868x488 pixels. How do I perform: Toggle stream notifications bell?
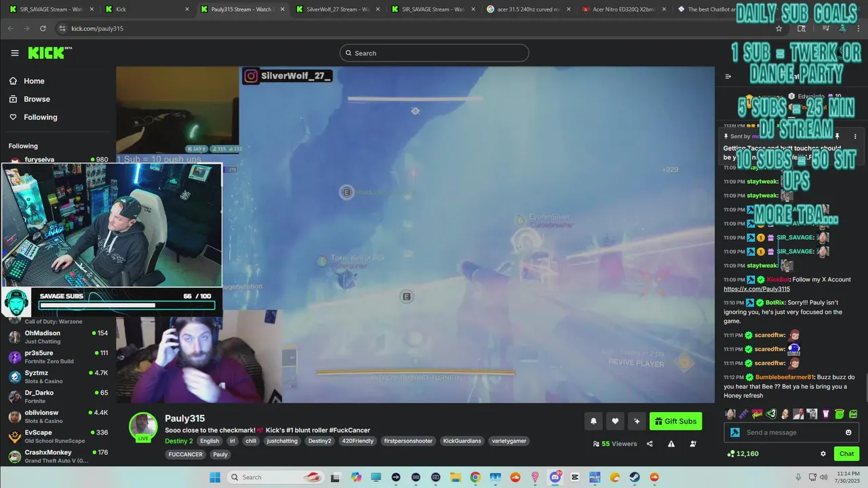593,421
